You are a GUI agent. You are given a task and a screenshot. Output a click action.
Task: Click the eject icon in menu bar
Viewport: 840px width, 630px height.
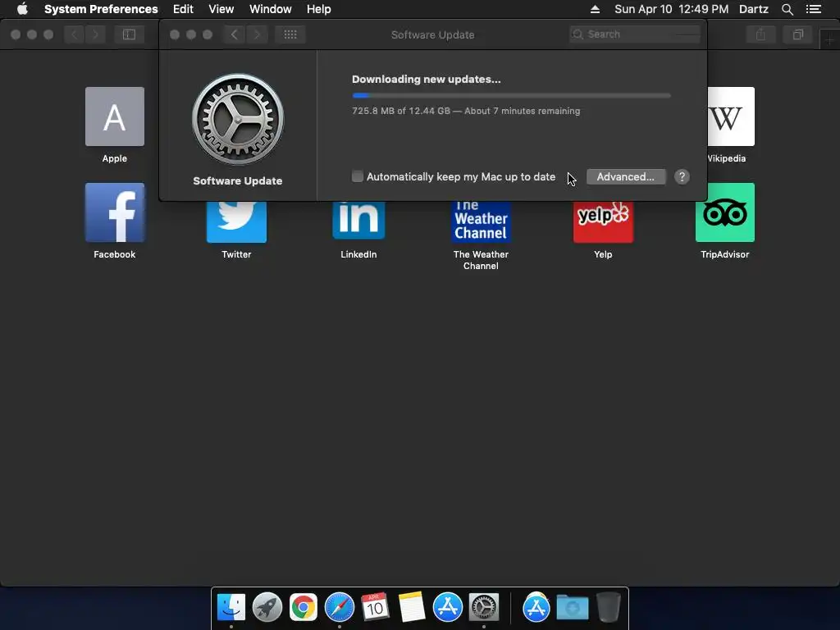(x=595, y=9)
